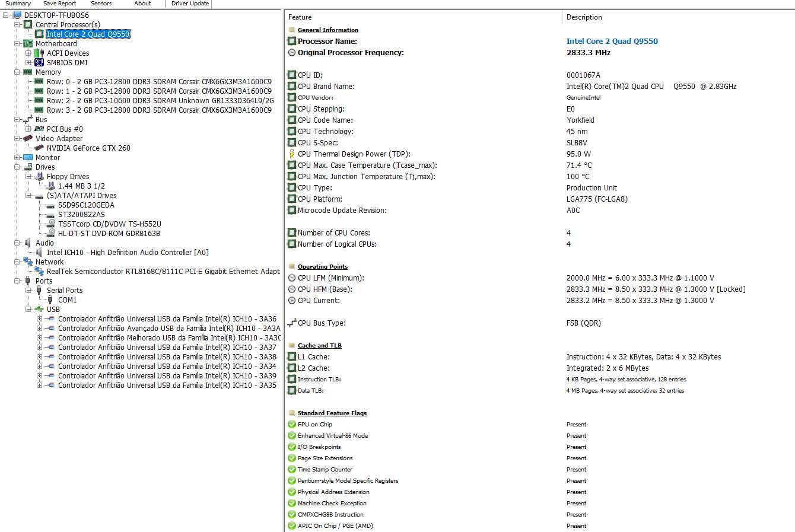Click the L2 Cache row label
795x532 pixels.
[x=314, y=368]
